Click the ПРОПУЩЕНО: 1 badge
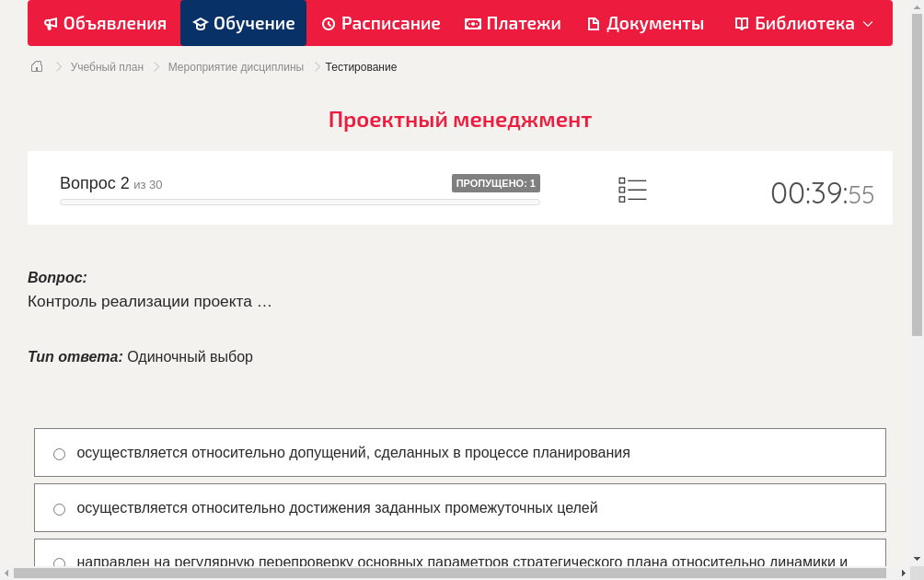Screen dimensions: 924x580 click(497, 183)
